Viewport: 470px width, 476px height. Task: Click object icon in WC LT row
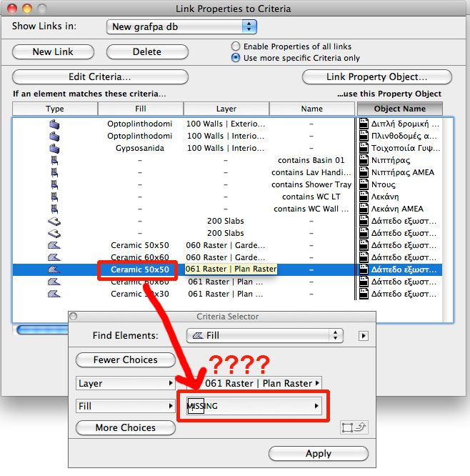(54, 197)
